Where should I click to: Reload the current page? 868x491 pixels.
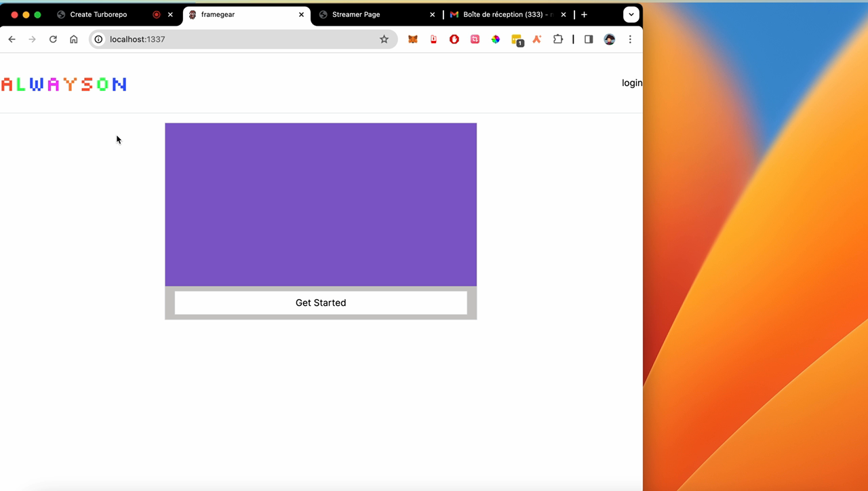tap(53, 39)
